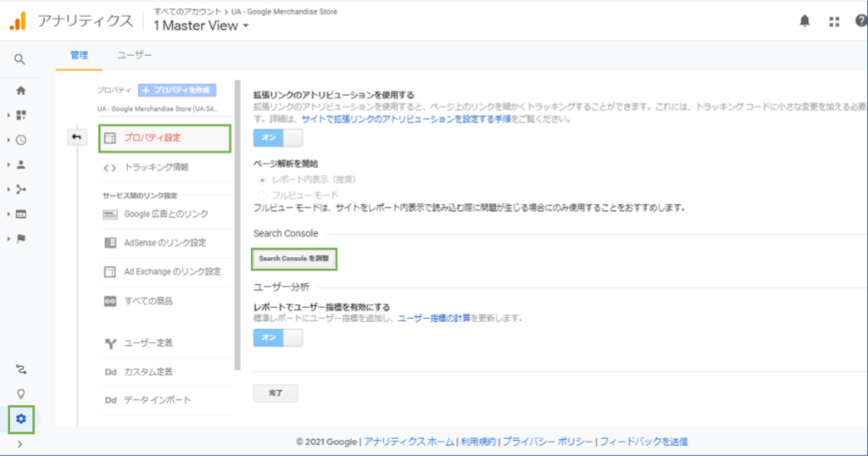This screenshot has height=456, width=868.
Task: Open サイトで拡張リンクのアトリビューションを設定する手順 link
Action: pyautogui.click(x=406, y=119)
